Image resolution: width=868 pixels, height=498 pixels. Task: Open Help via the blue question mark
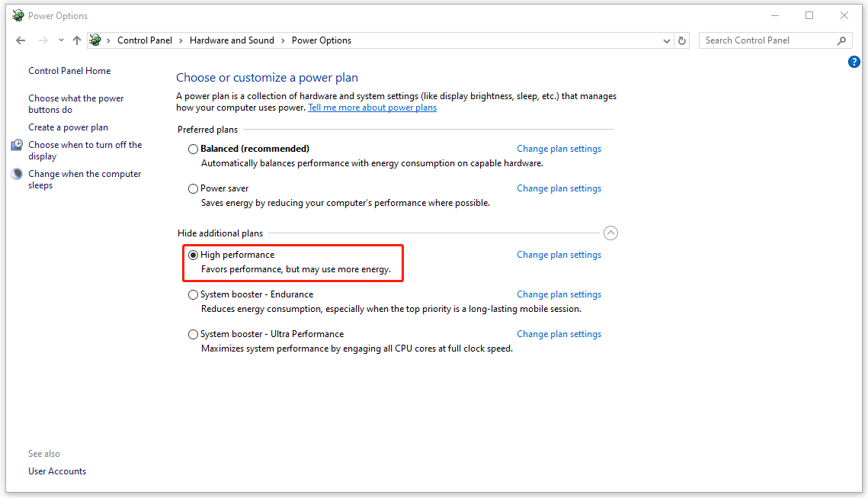pyautogui.click(x=854, y=62)
